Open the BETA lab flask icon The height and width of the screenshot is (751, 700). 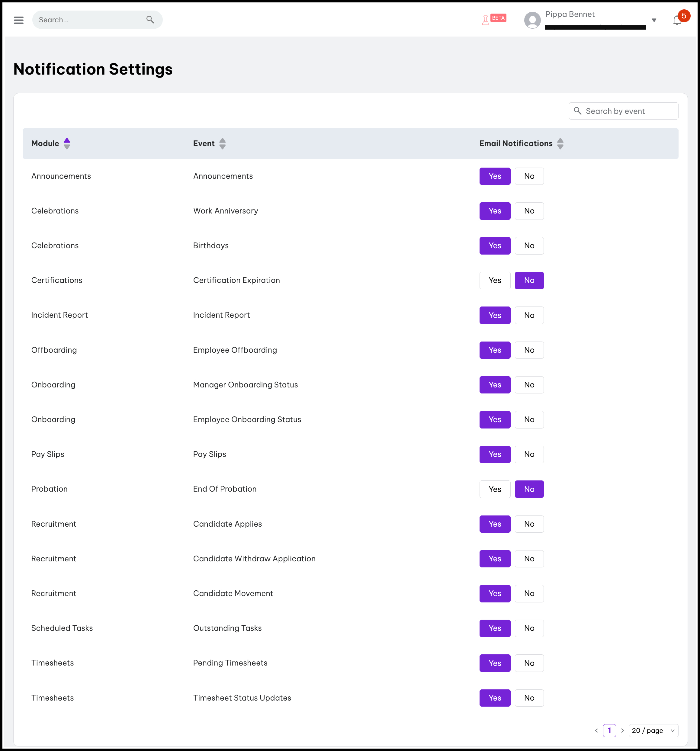485,20
